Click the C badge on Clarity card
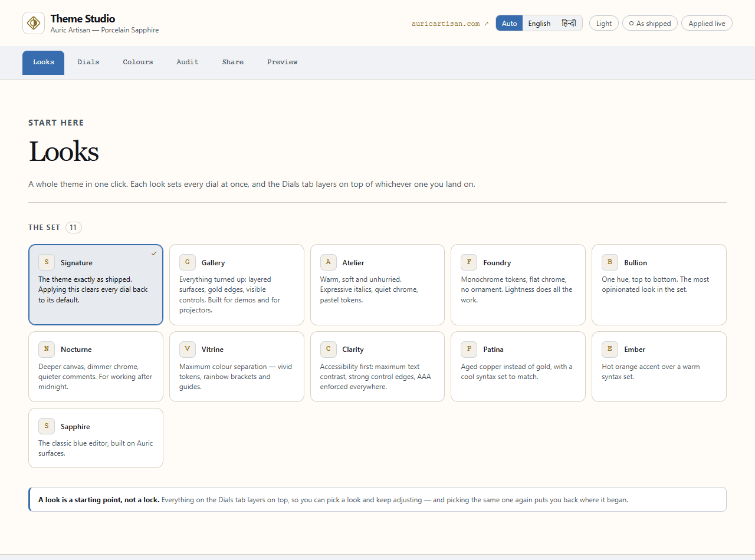This screenshot has height=560, width=755. pos(329,349)
